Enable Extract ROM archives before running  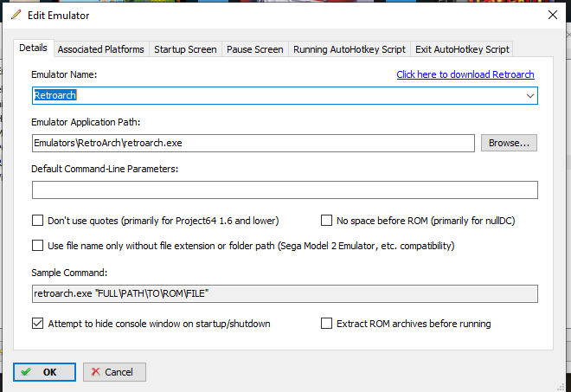(327, 324)
